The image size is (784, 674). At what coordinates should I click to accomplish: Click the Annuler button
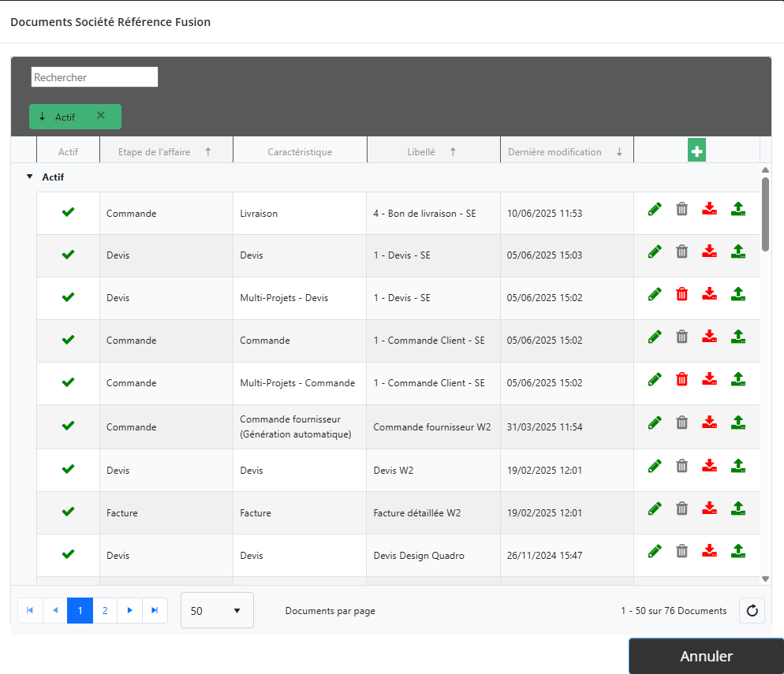pos(706,656)
